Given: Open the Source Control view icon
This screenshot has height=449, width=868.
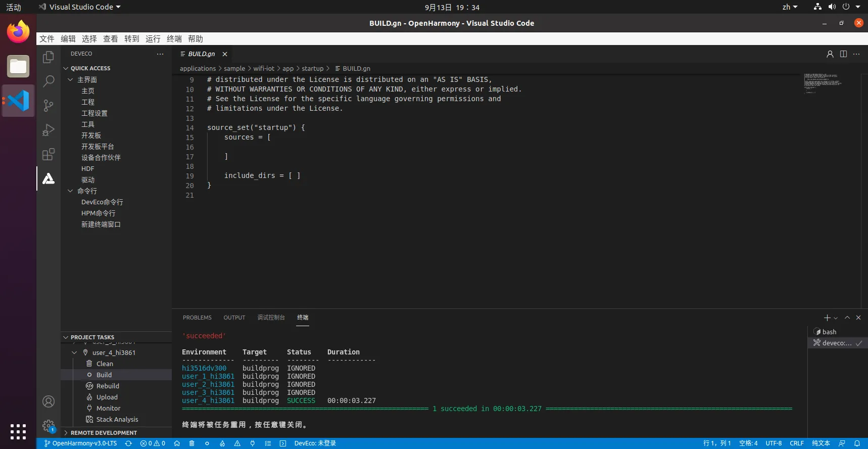Looking at the screenshot, I should point(49,106).
